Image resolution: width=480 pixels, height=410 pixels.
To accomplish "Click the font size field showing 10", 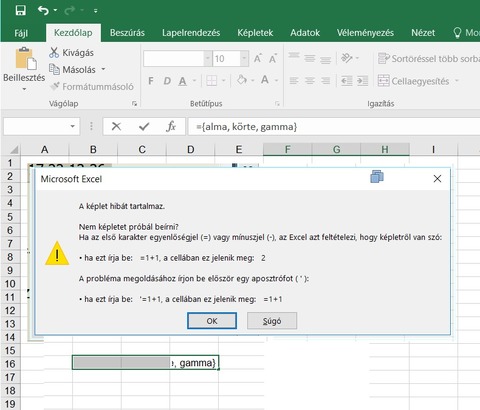I will (226, 59).
